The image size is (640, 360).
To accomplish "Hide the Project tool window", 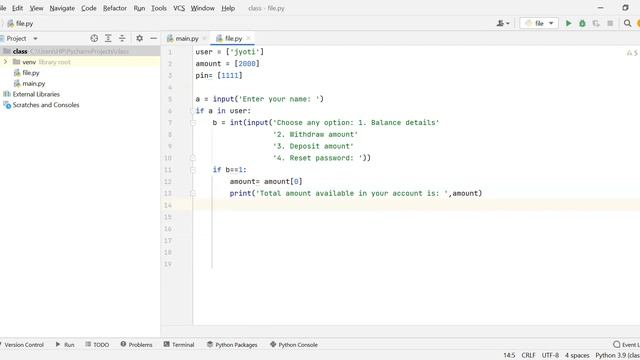I will point(153,38).
